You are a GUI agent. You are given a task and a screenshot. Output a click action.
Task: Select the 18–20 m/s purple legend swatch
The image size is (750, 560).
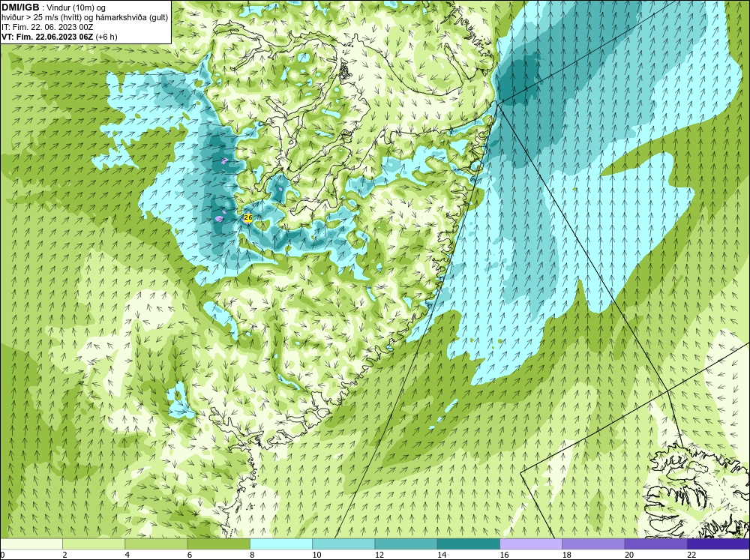[x=593, y=544]
